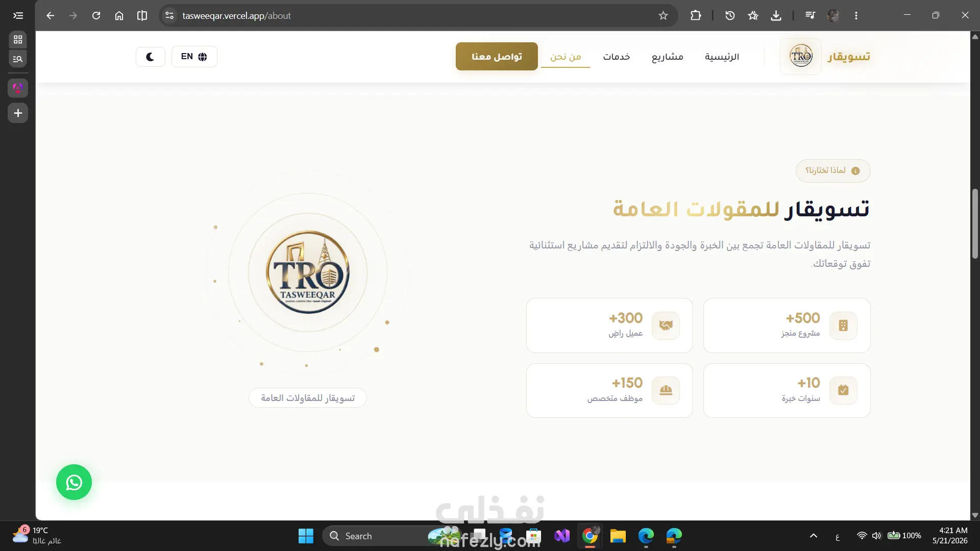Viewport: 980px width, 551px height.
Task: Click the page vertical scrollbar thumb
Action: click(975, 223)
